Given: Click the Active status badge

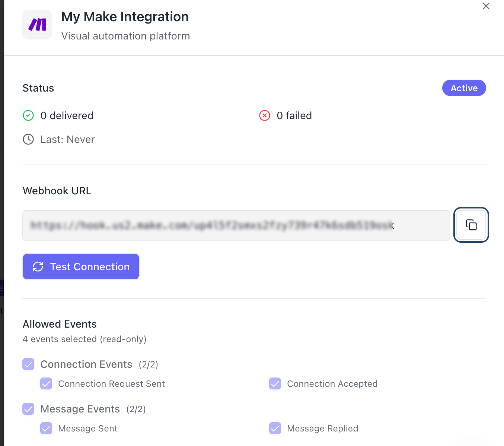Looking at the screenshot, I should [464, 88].
